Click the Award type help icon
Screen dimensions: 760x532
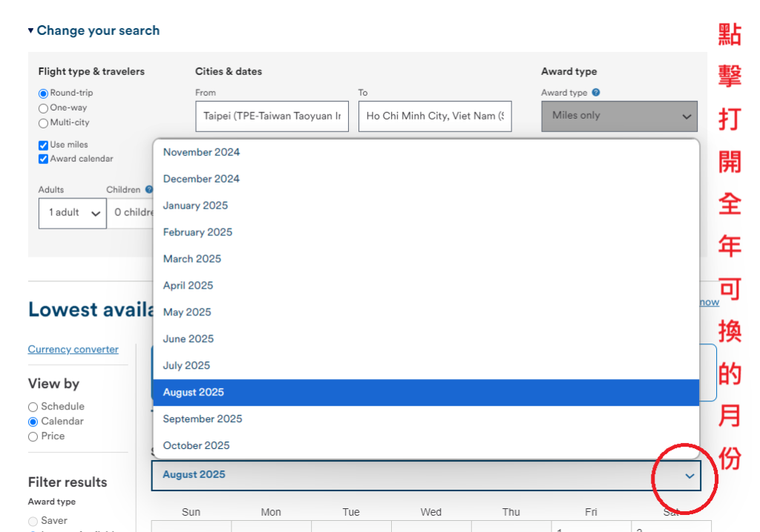(596, 93)
